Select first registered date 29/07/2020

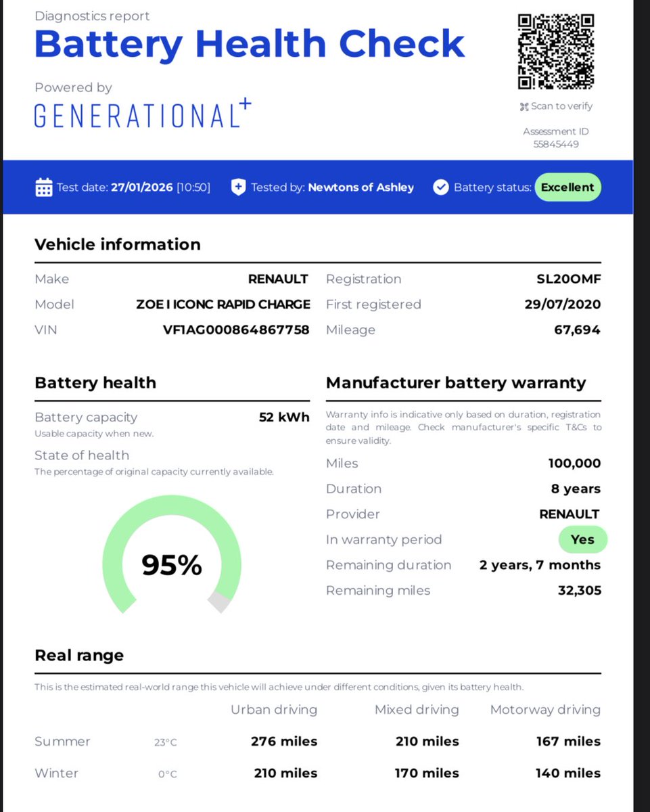point(562,304)
